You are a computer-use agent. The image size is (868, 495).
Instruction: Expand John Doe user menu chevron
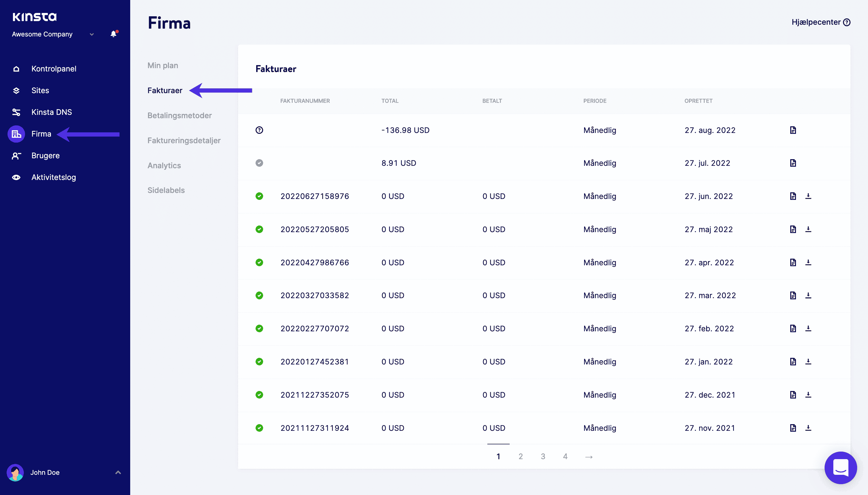click(x=118, y=473)
